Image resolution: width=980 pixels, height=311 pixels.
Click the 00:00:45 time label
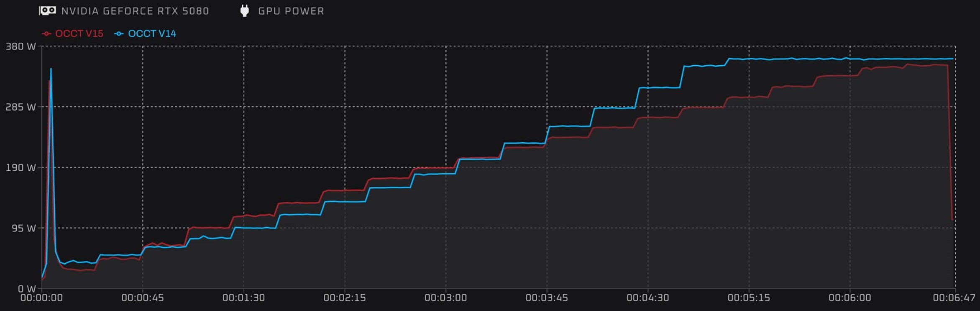(x=143, y=298)
